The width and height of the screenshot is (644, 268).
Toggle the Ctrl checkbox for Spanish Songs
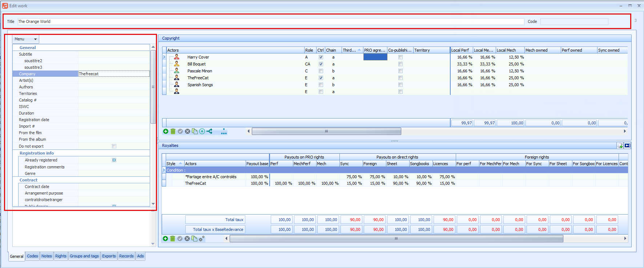pos(321,85)
